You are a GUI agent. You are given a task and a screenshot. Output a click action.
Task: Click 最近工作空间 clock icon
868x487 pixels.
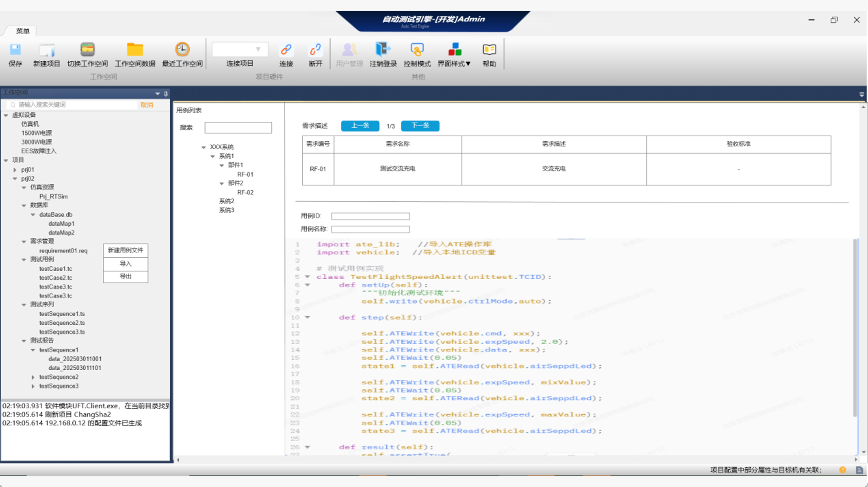tap(182, 50)
